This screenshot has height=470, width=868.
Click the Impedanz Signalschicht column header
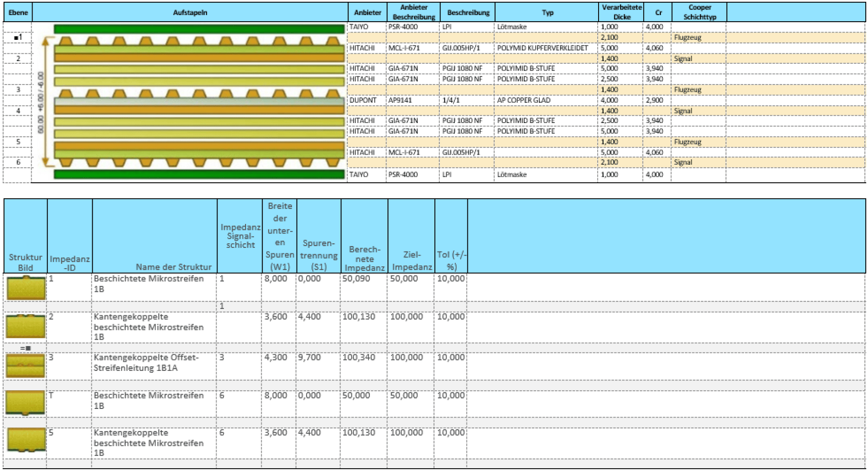coord(240,236)
